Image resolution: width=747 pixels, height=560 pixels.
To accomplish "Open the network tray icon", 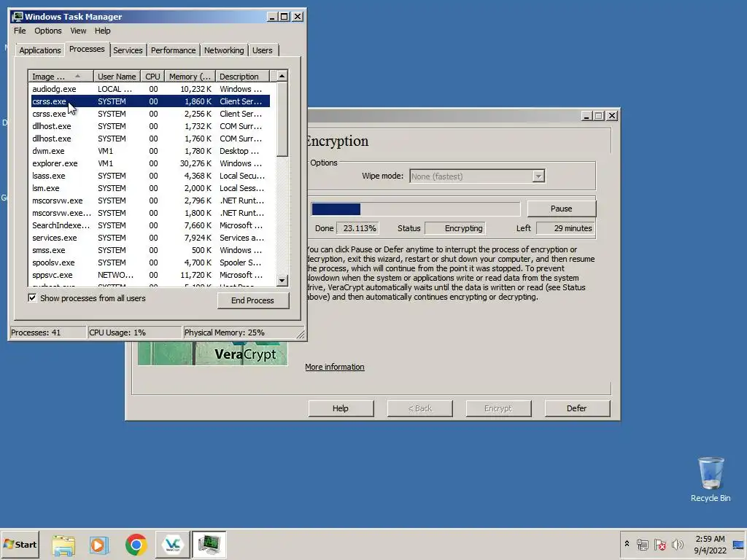I will coord(642,545).
